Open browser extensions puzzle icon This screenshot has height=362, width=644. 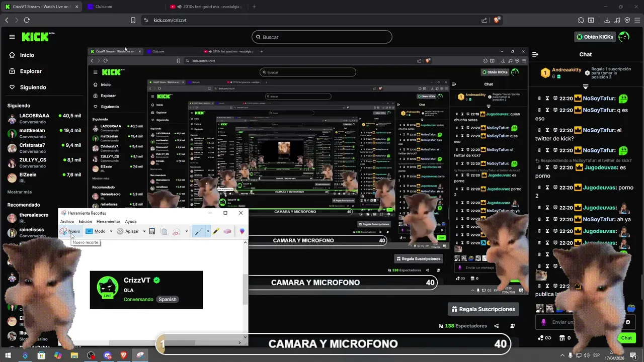tap(581, 20)
